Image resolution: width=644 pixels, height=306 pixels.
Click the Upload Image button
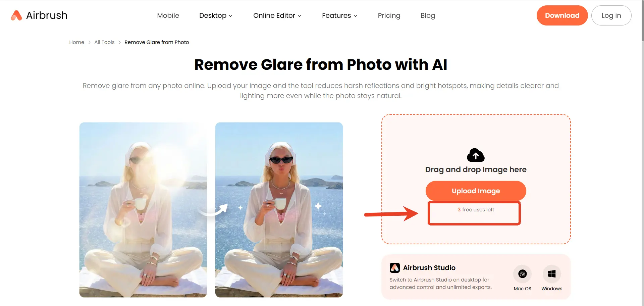point(476,191)
